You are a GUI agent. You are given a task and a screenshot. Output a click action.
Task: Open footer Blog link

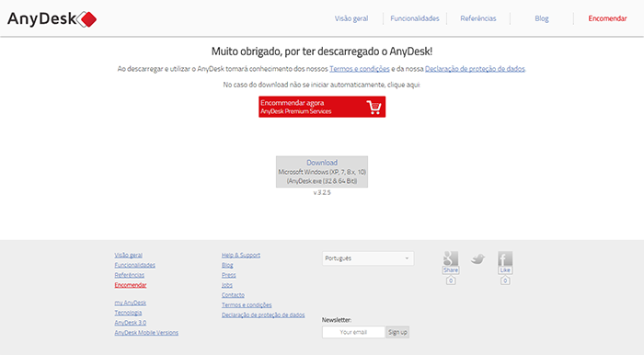point(227,265)
